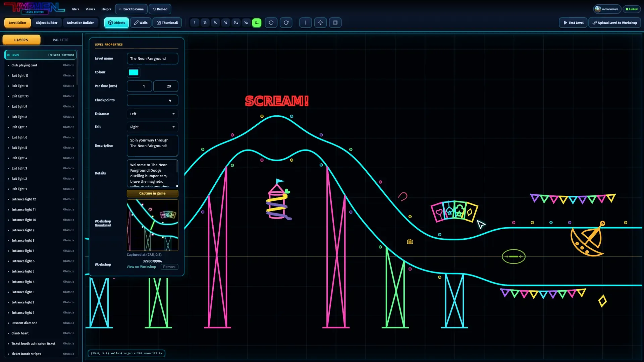The image size is (644, 362).
Task: Set grid snap to 1
Action: pos(195,23)
